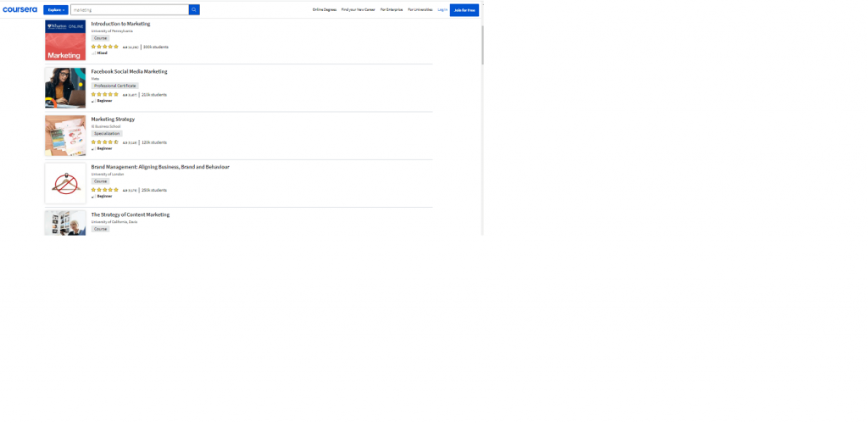This screenshot has width=868, height=423.
Task: Click the Mixed level label
Action: tap(102, 53)
